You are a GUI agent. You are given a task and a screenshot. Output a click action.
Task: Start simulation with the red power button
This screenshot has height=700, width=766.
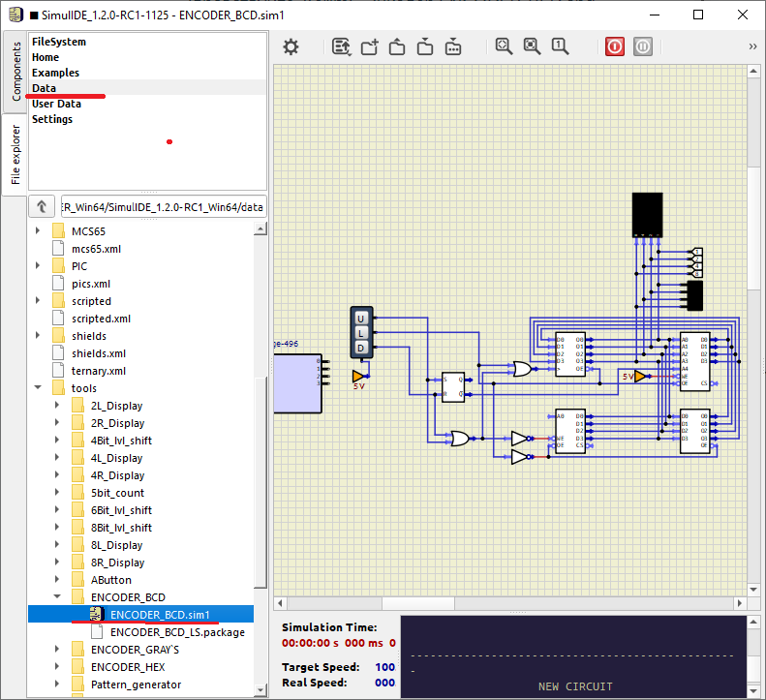click(615, 46)
